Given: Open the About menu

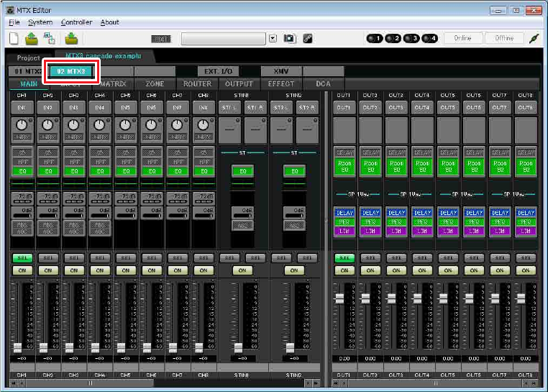Looking at the screenshot, I should pos(110,22).
